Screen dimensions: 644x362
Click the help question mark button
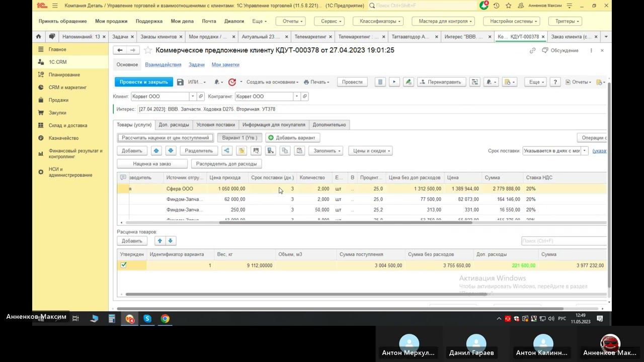point(555,82)
